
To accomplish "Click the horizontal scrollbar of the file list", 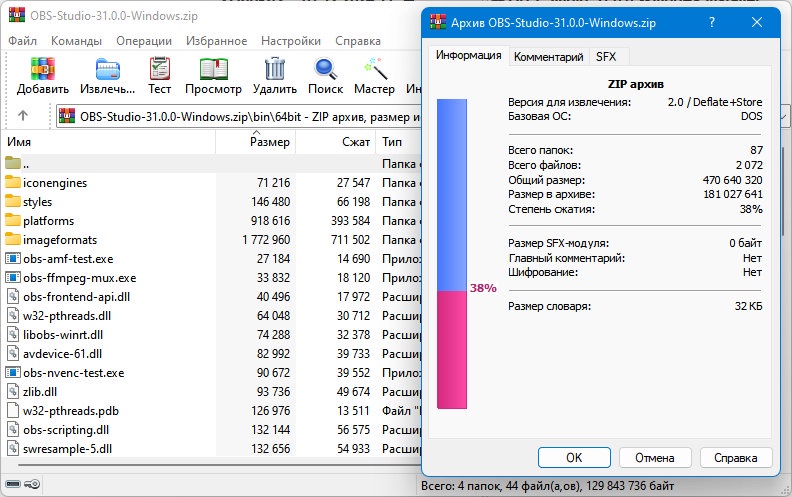I will tap(219, 465).
